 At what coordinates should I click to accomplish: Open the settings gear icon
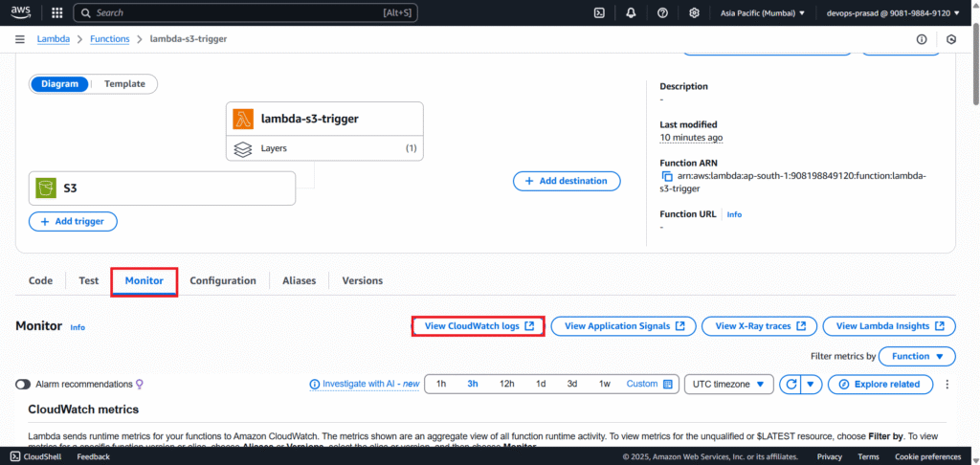pos(694,12)
